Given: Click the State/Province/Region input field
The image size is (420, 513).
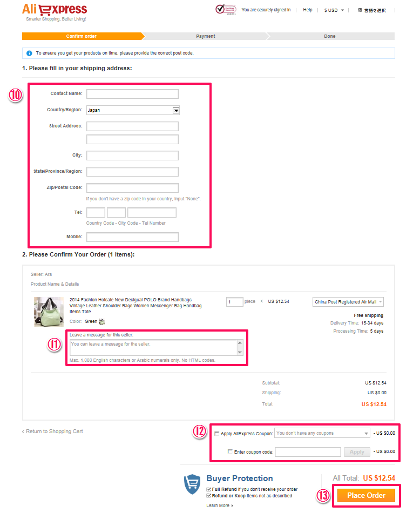Looking at the screenshot, I should point(132,172).
